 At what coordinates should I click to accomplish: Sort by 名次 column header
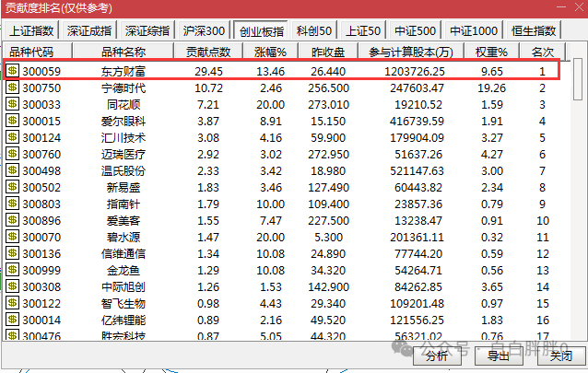tap(542, 52)
